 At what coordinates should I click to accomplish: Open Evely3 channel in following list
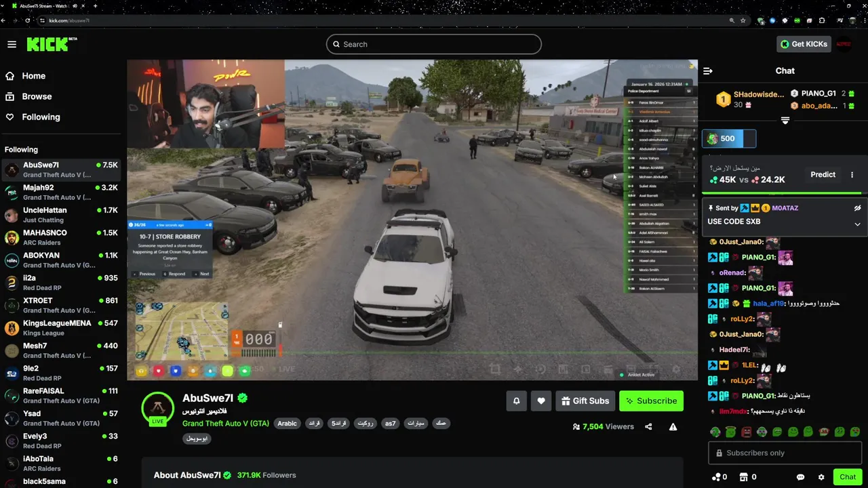61,441
